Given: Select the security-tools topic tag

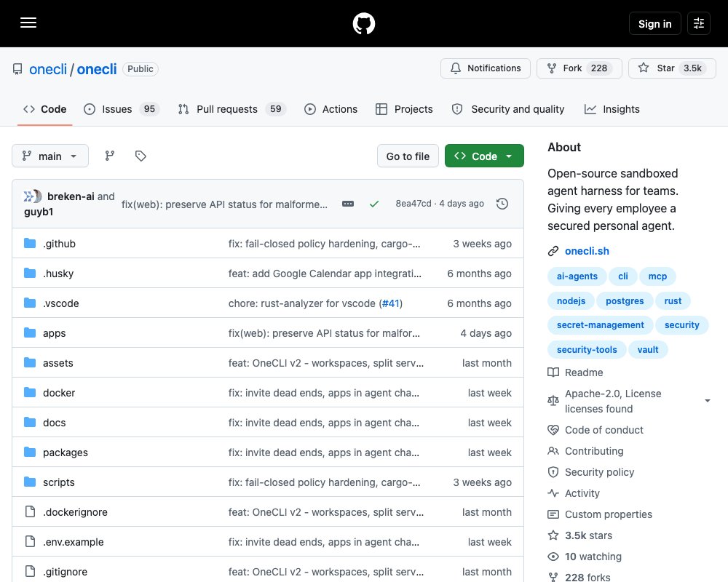Looking at the screenshot, I should pos(587,349).
